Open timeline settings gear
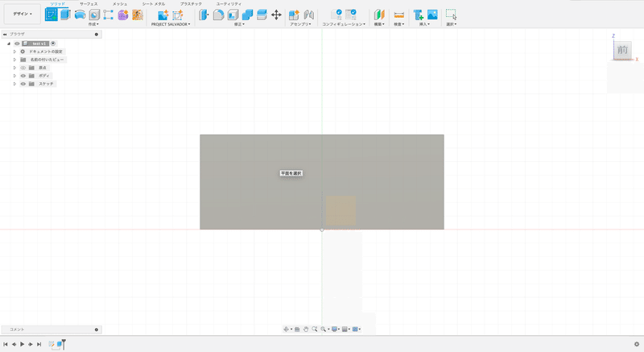 (637, 344)
